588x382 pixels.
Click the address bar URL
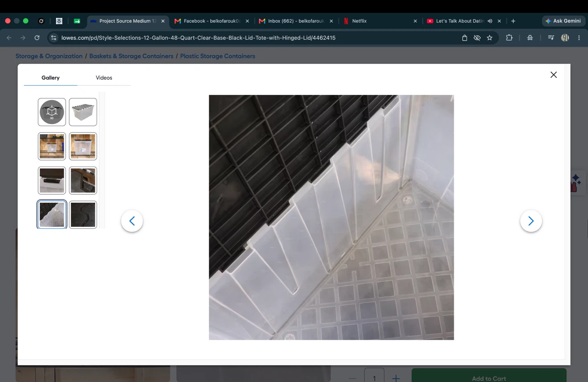198,38
